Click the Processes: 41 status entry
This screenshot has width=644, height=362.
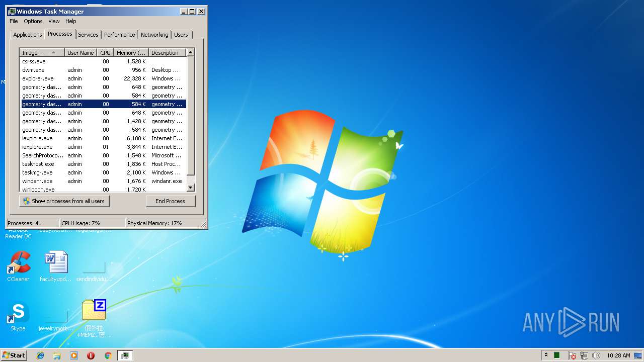coord(33,223)
